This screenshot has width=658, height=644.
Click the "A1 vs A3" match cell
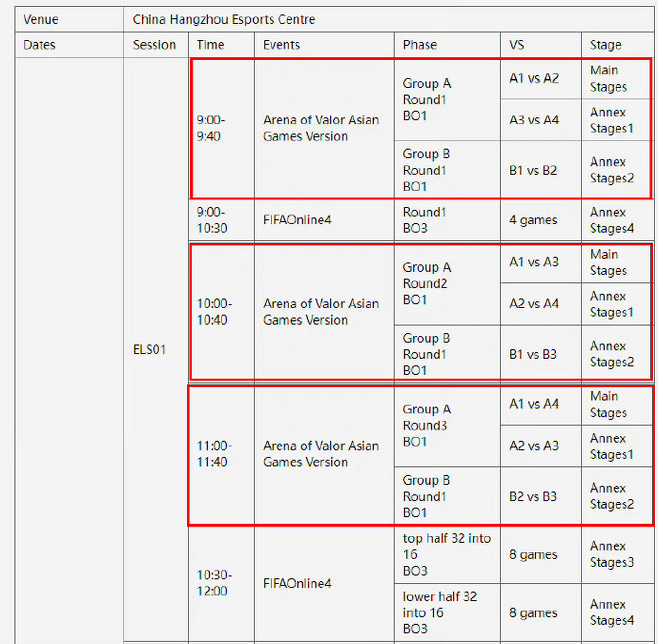541,262
